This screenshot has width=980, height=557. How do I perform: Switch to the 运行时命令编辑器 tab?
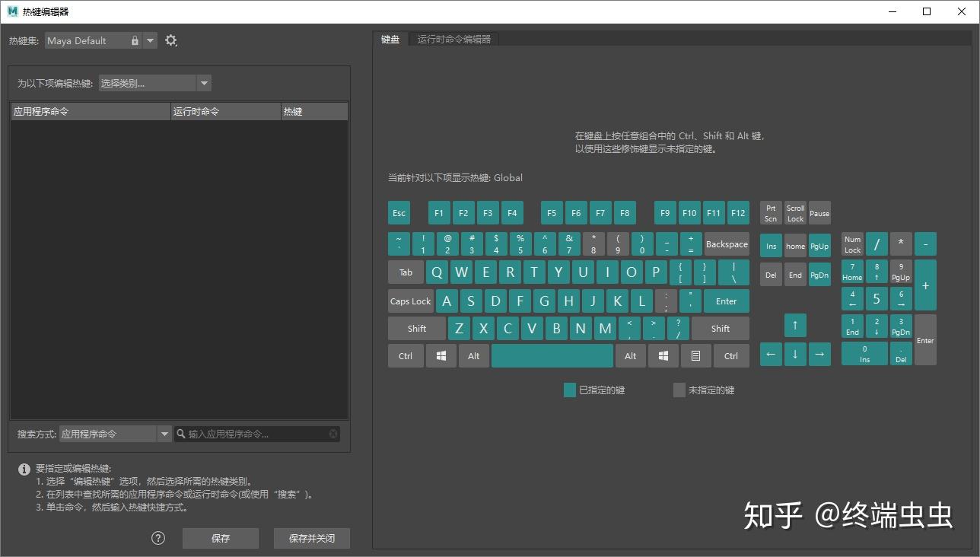pyautogui.click(x=453, y=39)
